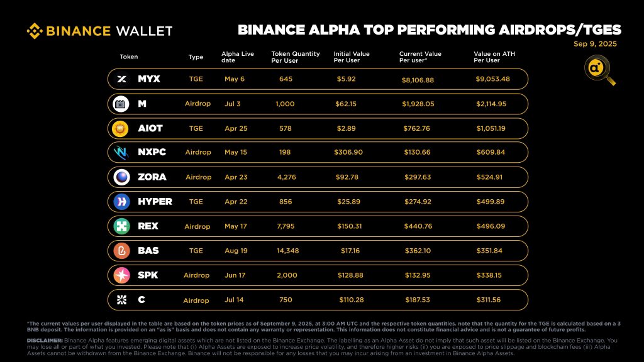Click the NXPC token icon
The image size is (644, 362).
click(120, 153)
